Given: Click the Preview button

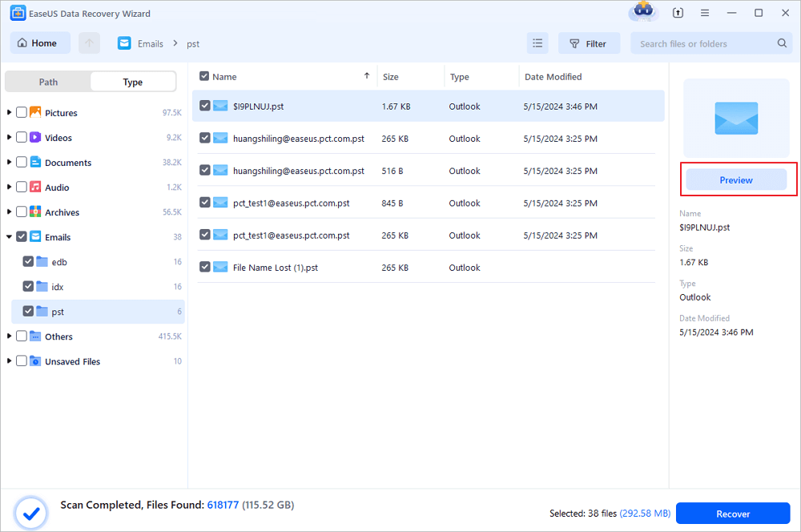Looking at the screenshot, I should coord(735,180).
